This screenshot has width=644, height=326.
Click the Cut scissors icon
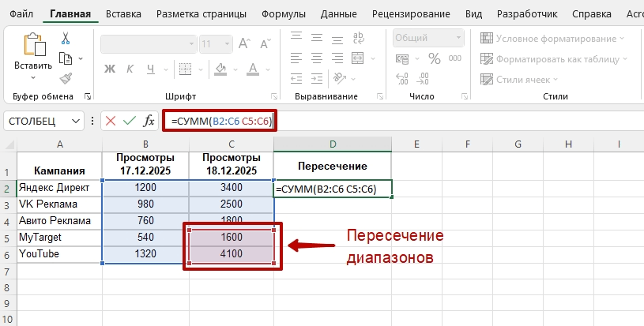66,38
